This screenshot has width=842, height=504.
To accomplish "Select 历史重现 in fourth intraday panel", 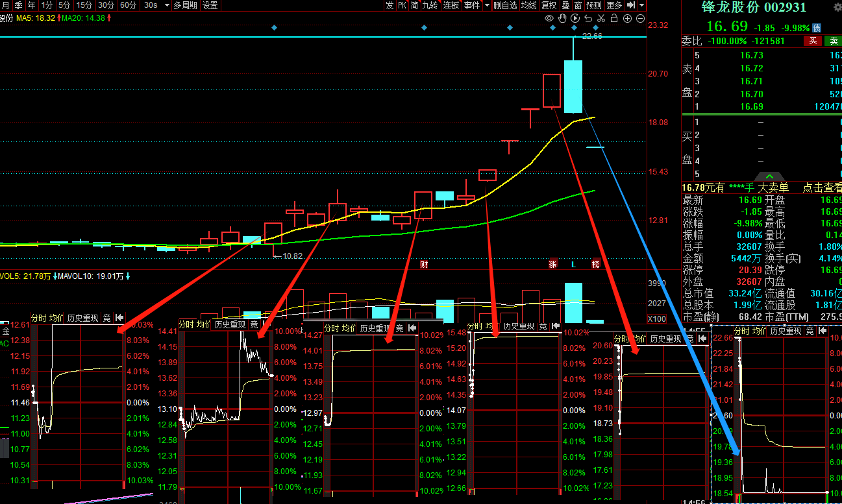I will [518, 326].
